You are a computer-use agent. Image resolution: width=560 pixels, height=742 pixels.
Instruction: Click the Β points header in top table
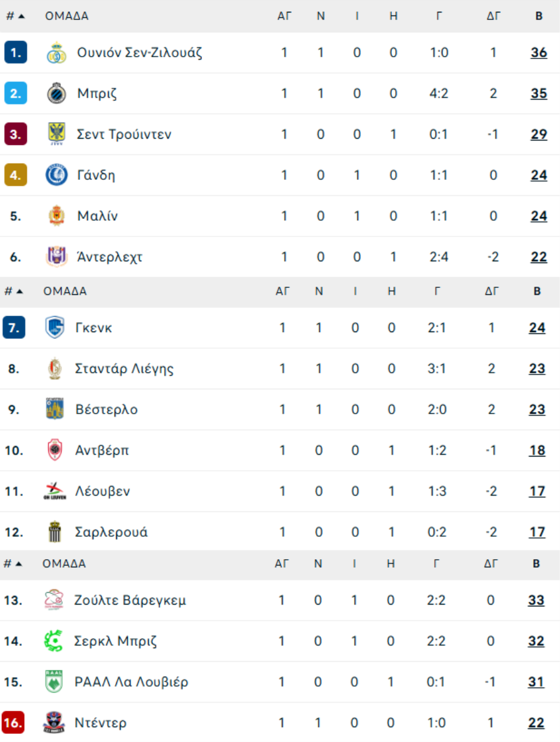click(539, 16)
